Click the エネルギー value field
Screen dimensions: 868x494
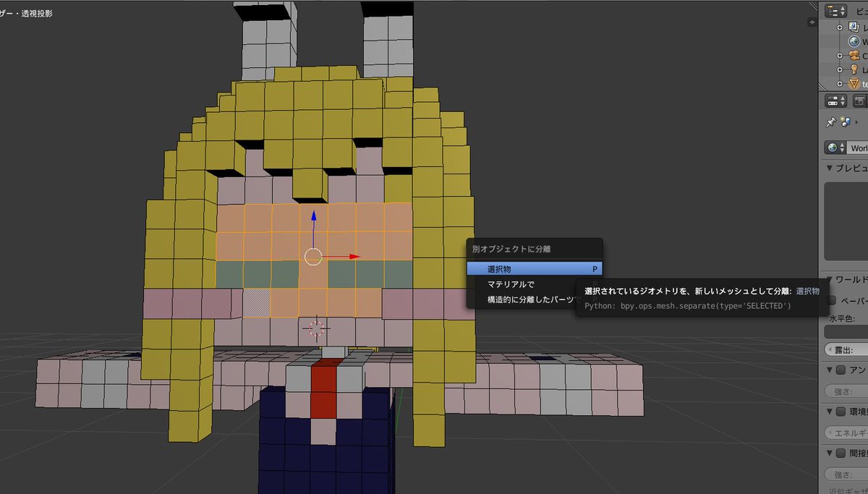point(846,433)
